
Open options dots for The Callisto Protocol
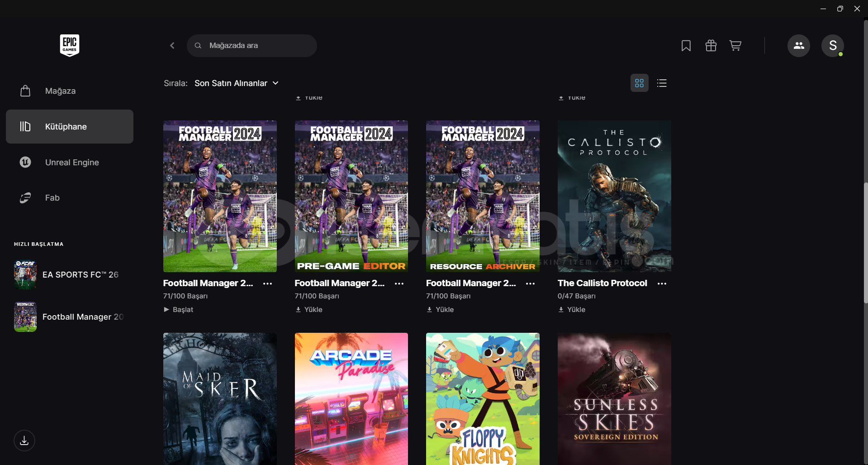662,283
